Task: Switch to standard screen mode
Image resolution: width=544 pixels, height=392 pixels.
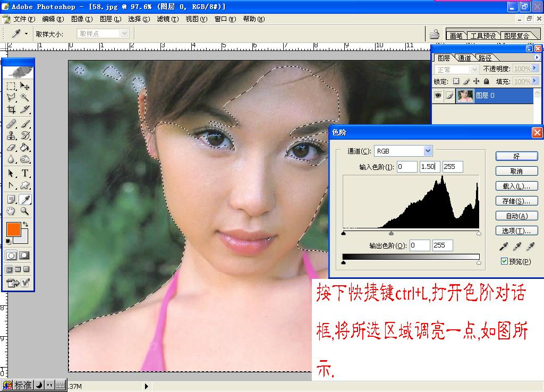Action: pyautogui.click(x=10, y=269)
